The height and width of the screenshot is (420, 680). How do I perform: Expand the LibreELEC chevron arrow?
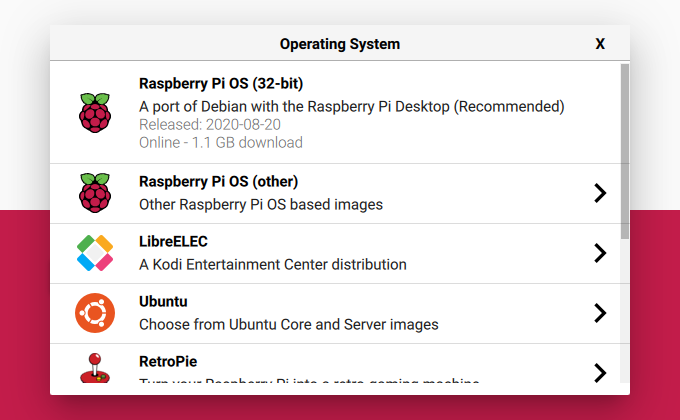click(600, 253)
